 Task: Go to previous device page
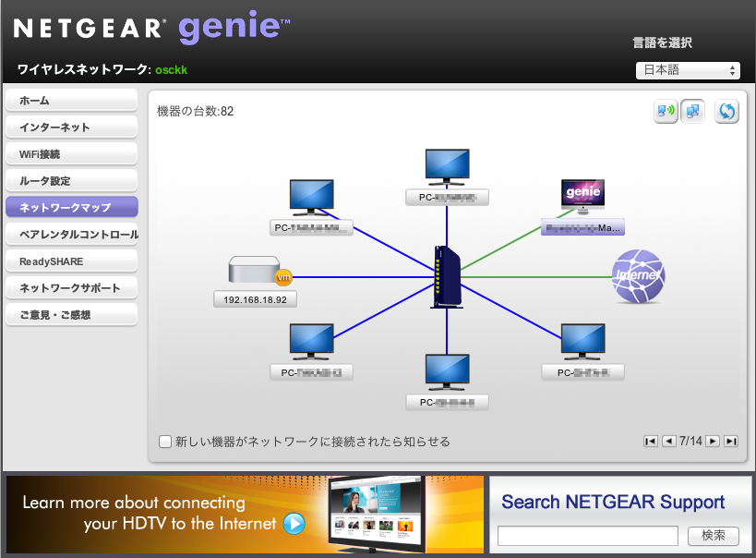tap(668, 442)
